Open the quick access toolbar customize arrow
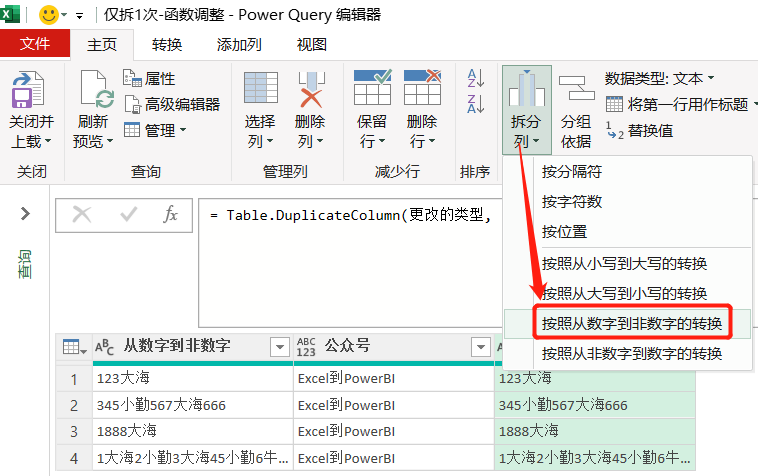 pyautogui.click(x=79, y=16)
